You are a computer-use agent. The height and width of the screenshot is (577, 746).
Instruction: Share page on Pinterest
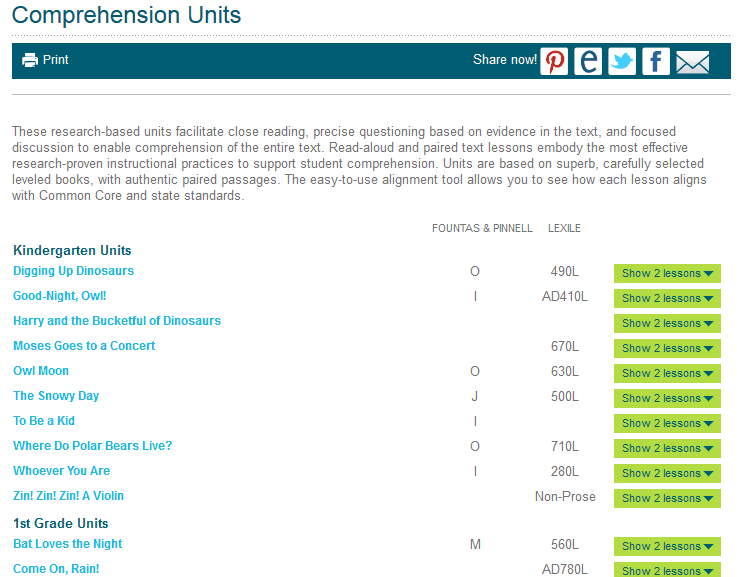555,61
